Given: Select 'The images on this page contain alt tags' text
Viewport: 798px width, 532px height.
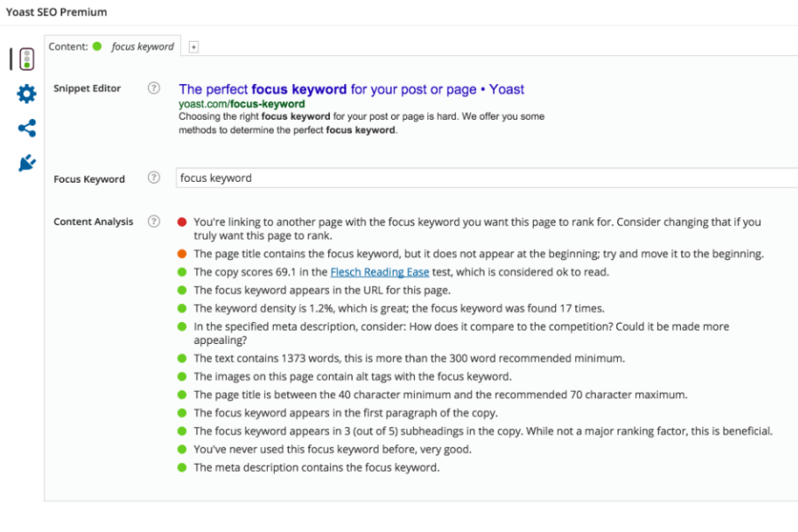Looking at the screenshot, I should [353, 376].
